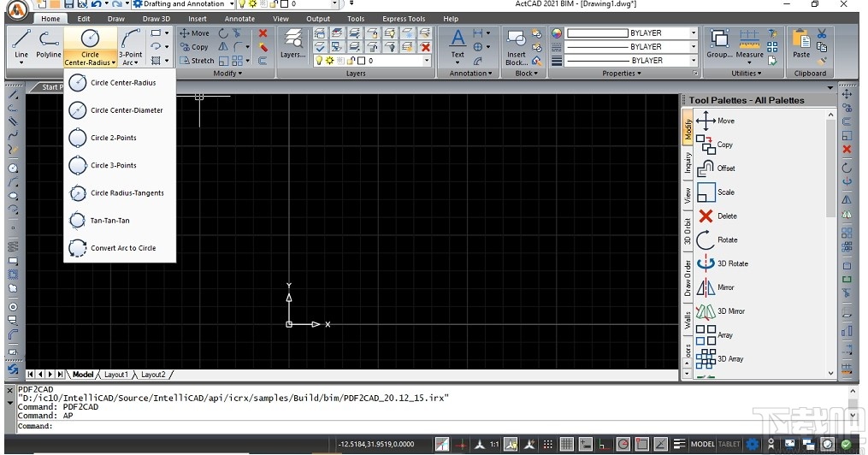
Task: Toggle the green checkmark status icon
Action: [847, 444]
